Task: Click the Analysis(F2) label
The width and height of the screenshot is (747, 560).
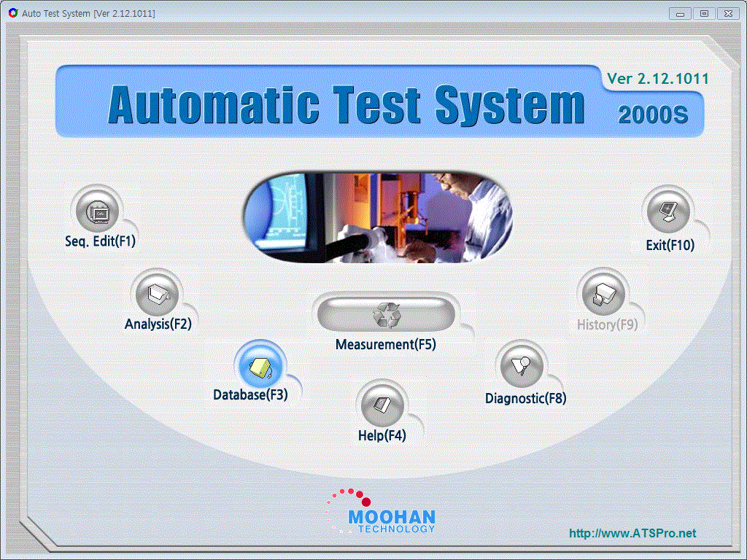Action: [x=158, y=324]
